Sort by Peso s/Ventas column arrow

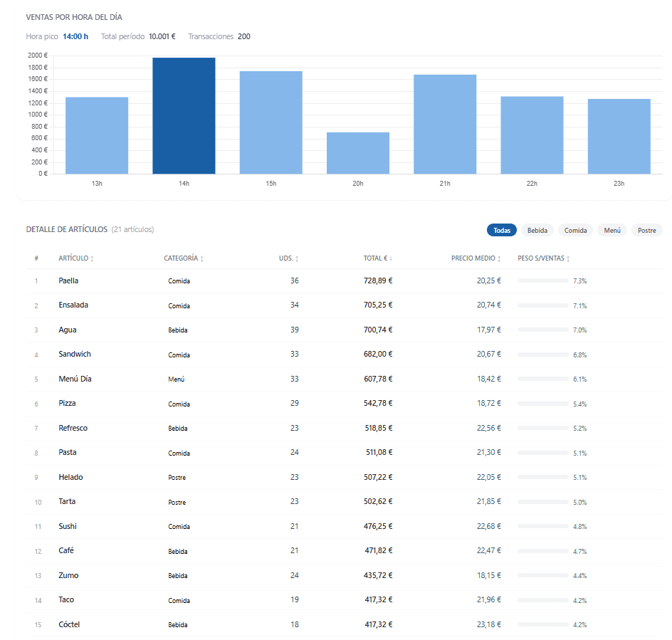(568, 258)
